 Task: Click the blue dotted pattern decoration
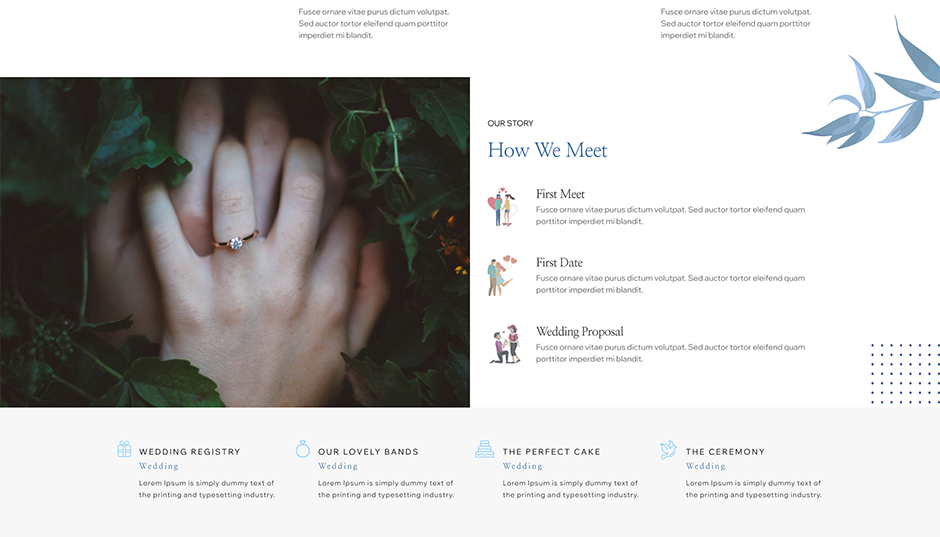point(905,373)
